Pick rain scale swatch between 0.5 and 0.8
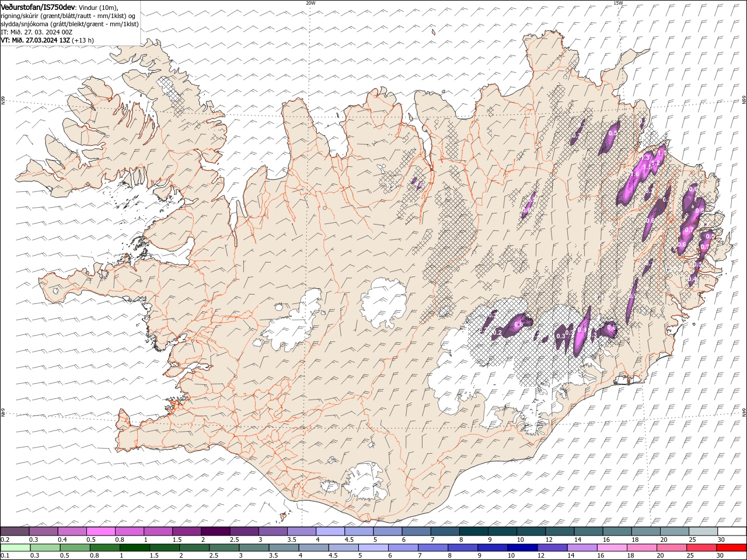Image resolution: width=747 pixels, height=560 pixels. coord(76,548)
